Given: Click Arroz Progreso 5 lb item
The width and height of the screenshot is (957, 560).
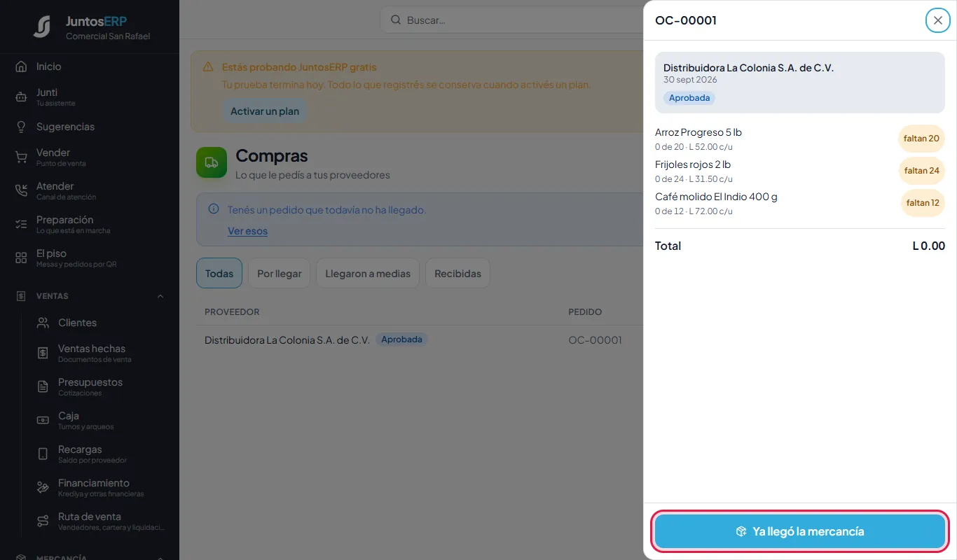Looking at the screenshot, I should click(x=698, y=132).
